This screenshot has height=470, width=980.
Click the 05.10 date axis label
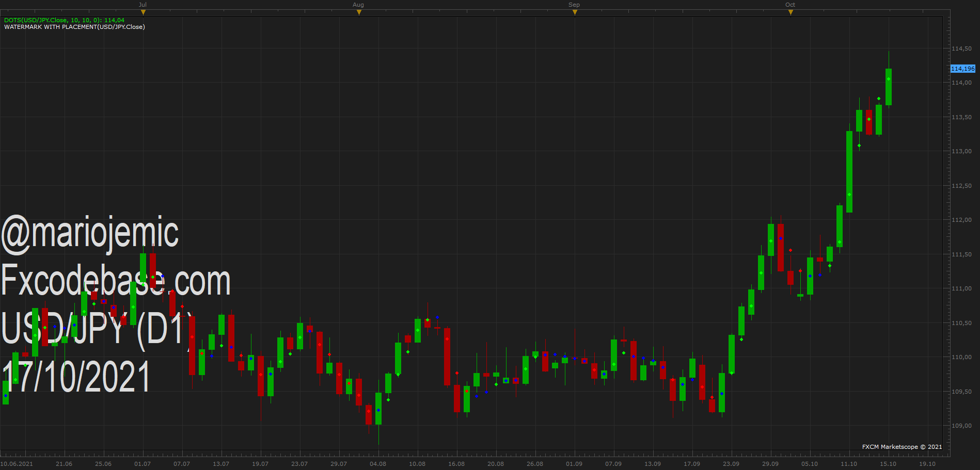(810, 464)
